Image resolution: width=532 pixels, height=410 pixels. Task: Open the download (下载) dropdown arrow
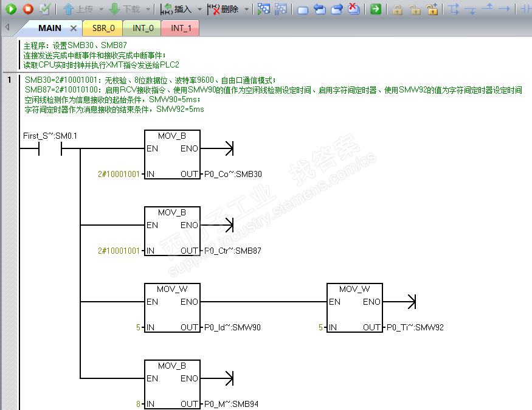[148, 9]
